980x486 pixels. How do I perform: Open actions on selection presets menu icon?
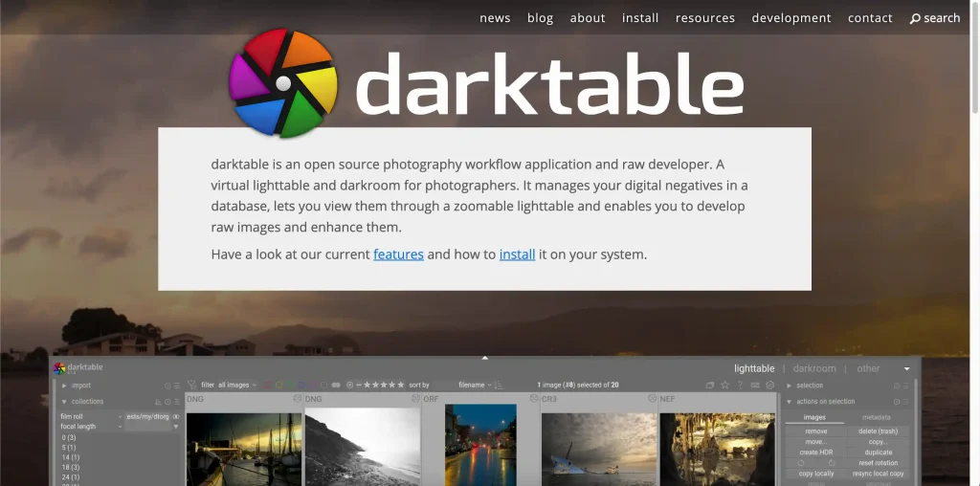point(906,402)
